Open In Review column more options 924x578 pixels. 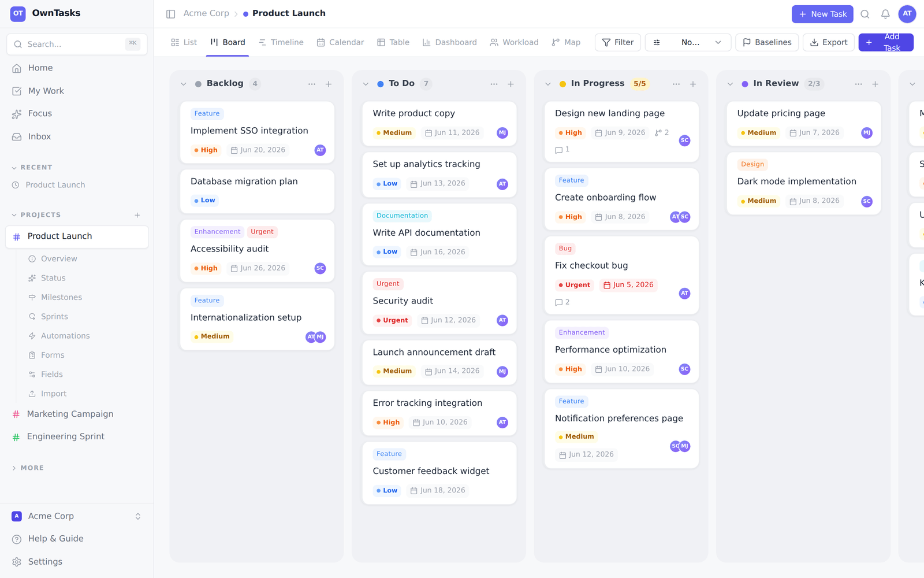click(859, 84)
